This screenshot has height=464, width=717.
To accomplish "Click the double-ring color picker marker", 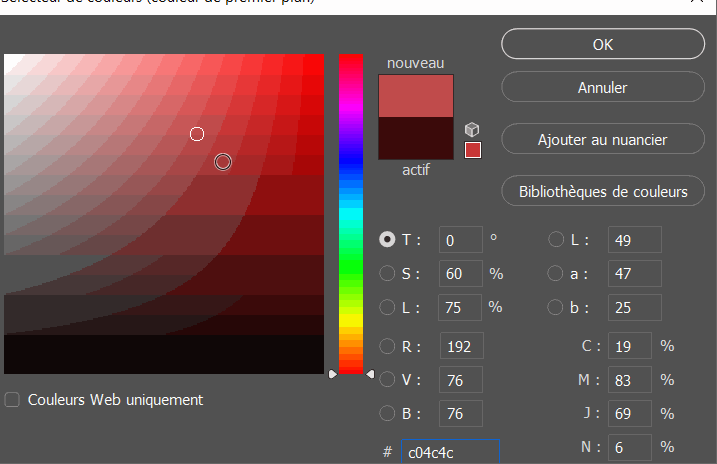I will tap(223, 162).
